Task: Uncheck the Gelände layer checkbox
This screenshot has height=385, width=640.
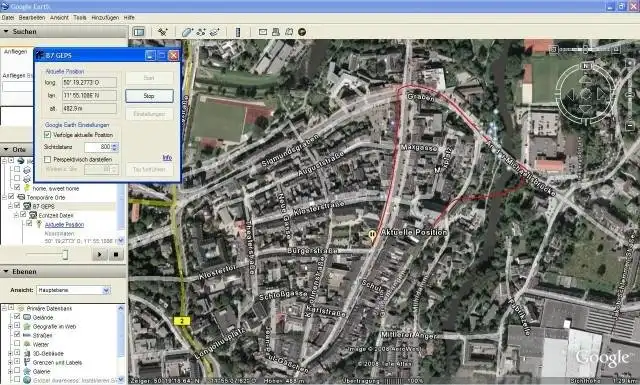Action: coord(17,317)
